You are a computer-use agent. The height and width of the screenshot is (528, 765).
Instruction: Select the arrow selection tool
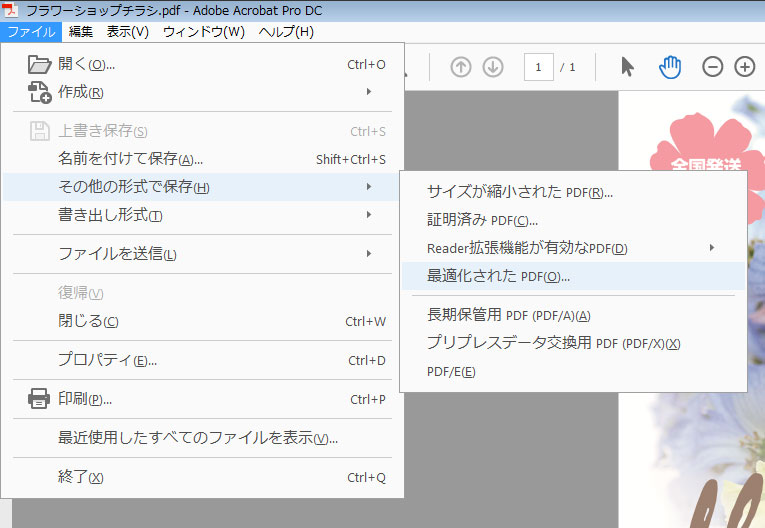point(627,67)
